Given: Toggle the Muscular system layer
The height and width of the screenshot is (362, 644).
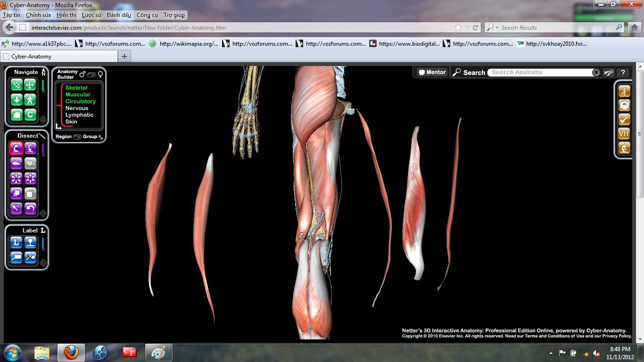Looking at the screenshot, I should [x=78, y=95].
